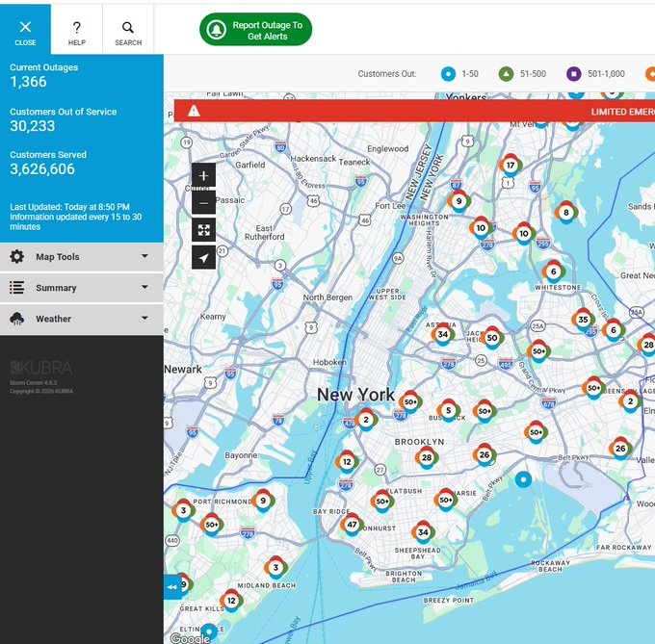Select the 12 outage cluster near Upper Bay

(x=347, y=462)
